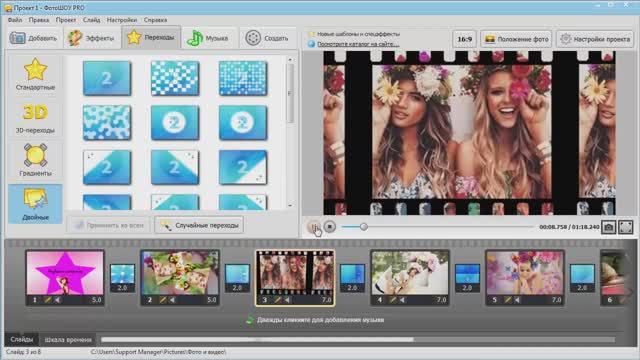This screenshot has height=360, width=640.
Task: Switch to the Создать tab
Action: (x=267, y=38)
